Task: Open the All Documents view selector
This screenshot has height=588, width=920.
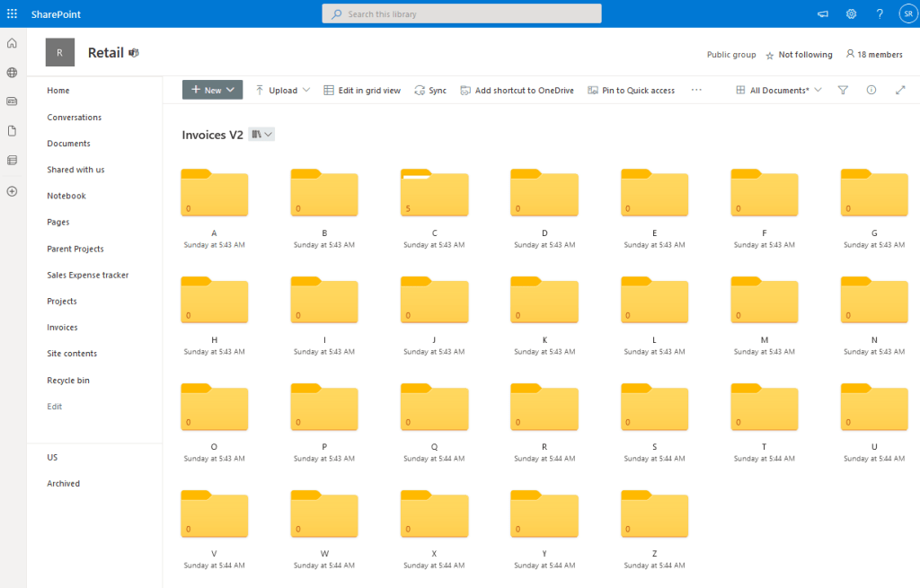Action: (x=778, y=90)
